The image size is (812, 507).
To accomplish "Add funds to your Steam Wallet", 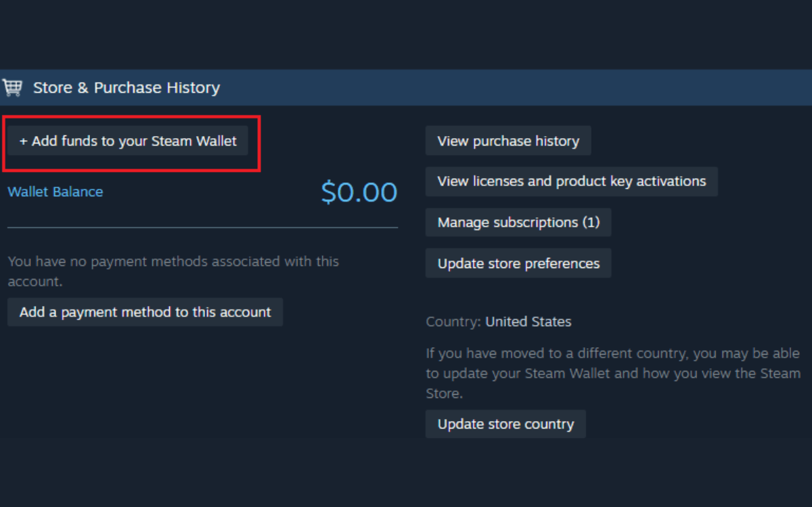I will pos(128,141).
